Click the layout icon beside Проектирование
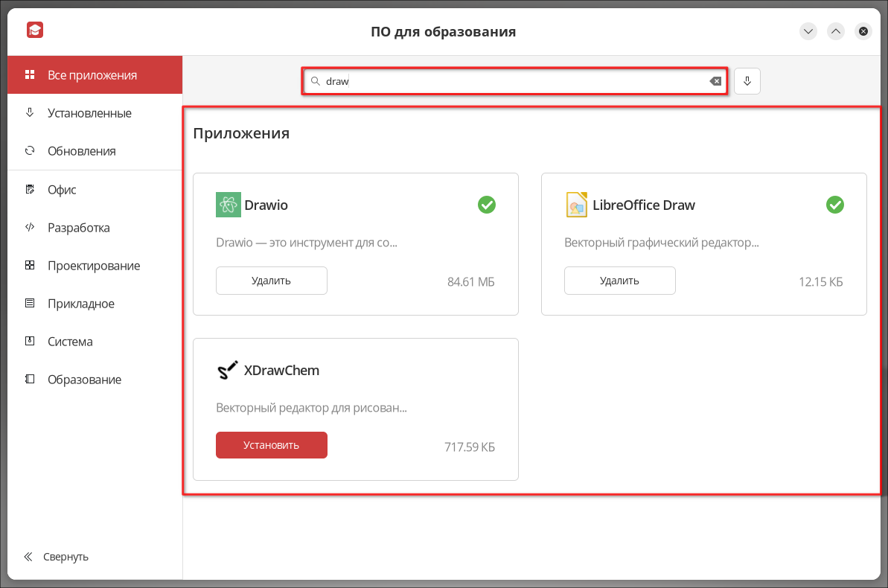 pos(30,265)
